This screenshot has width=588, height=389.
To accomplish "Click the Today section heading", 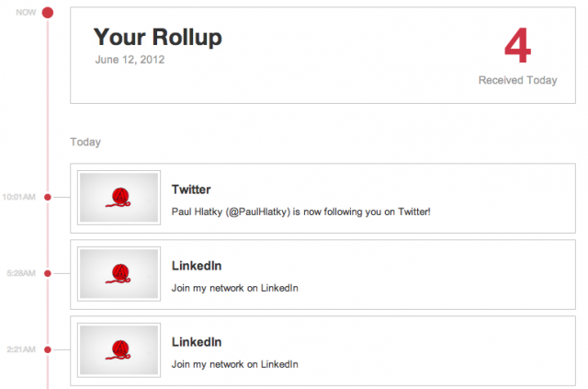I will tap(85, 143).
